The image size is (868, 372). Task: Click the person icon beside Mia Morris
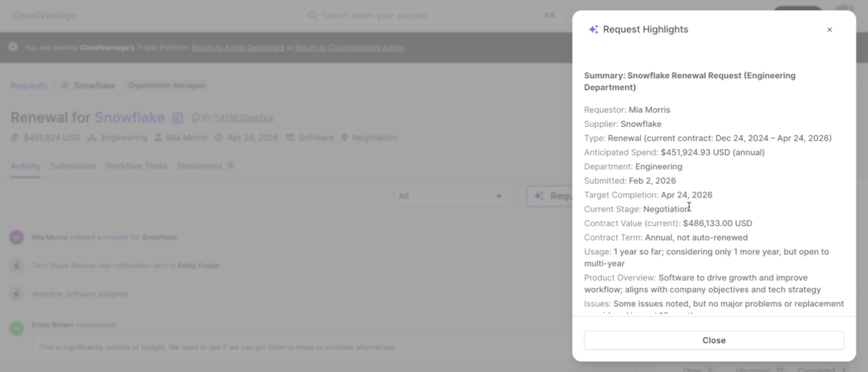(158, 138)
